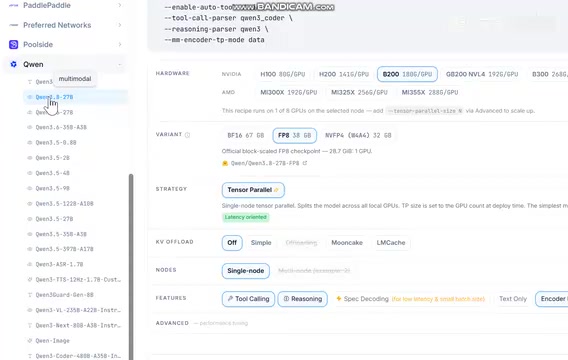Toggle the Reasoning feature

[x=303, y=299]
